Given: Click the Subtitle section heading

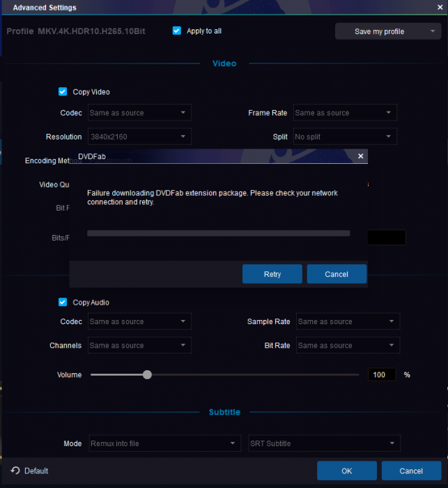Looking at the screenshot, I should (x=224, y=412).
